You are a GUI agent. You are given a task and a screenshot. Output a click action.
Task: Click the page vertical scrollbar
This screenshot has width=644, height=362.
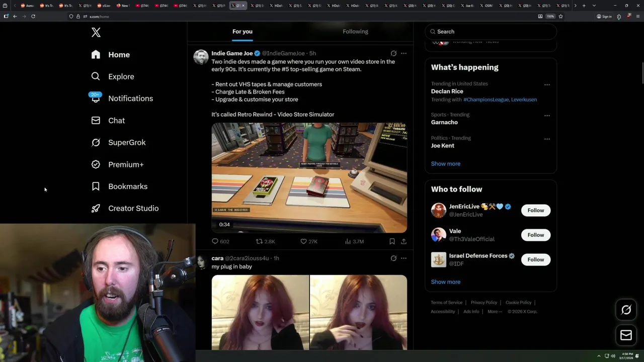coord(642,73)
